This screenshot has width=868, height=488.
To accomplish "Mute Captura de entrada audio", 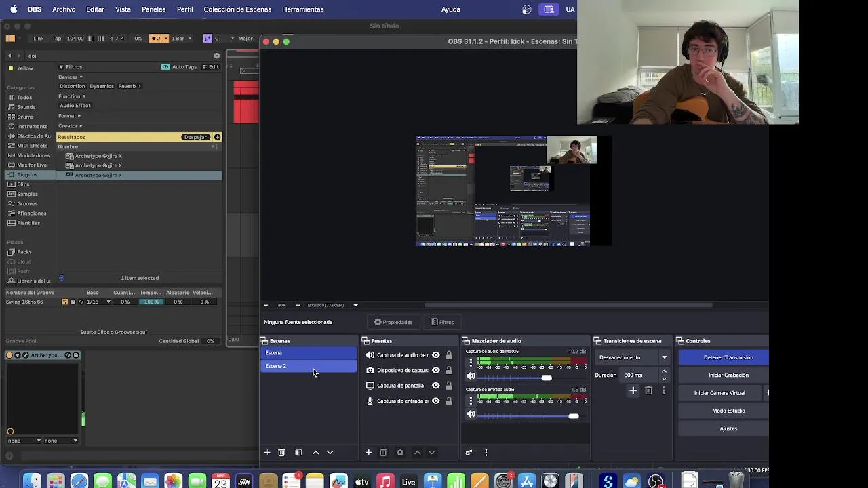I will tap(471, 414).
